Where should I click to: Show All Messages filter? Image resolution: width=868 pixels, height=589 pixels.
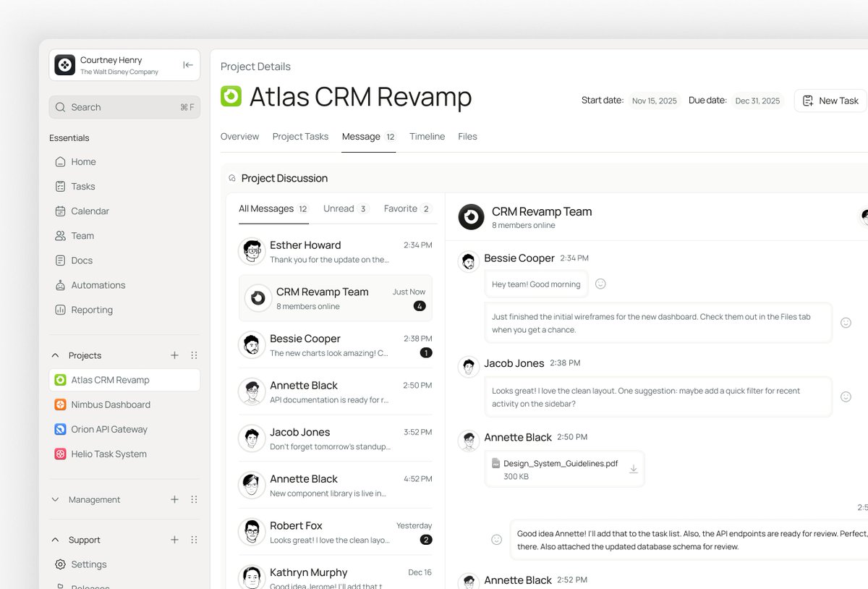click(273, 208)
